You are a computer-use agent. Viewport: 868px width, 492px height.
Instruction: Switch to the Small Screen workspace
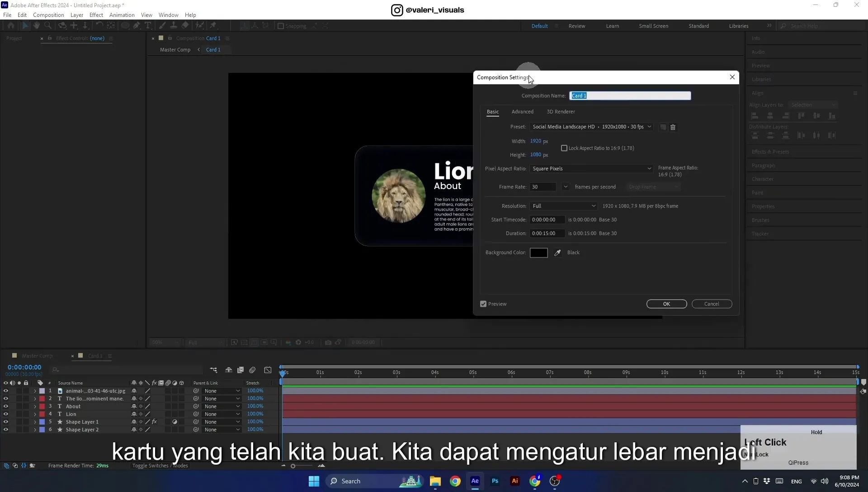pyautogui.click(x=653, y=26)
